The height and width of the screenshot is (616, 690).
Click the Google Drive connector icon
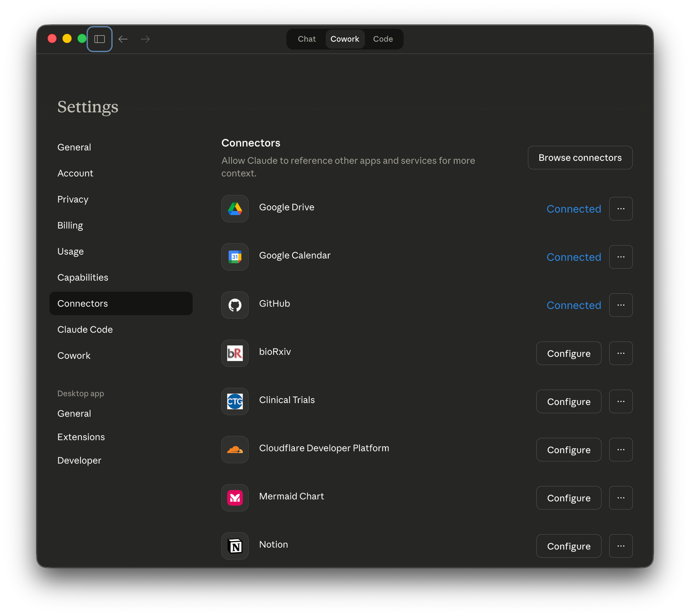[x=235, y=209]
